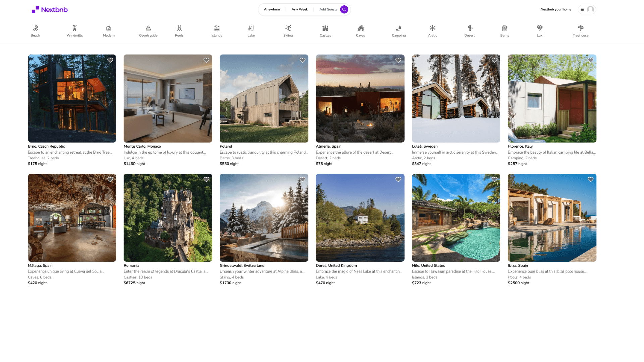Favorite the Ibiza pool house heart
The height and width of the screenshot is (362, 644).
pyautogui.click(x=590, y=179)
